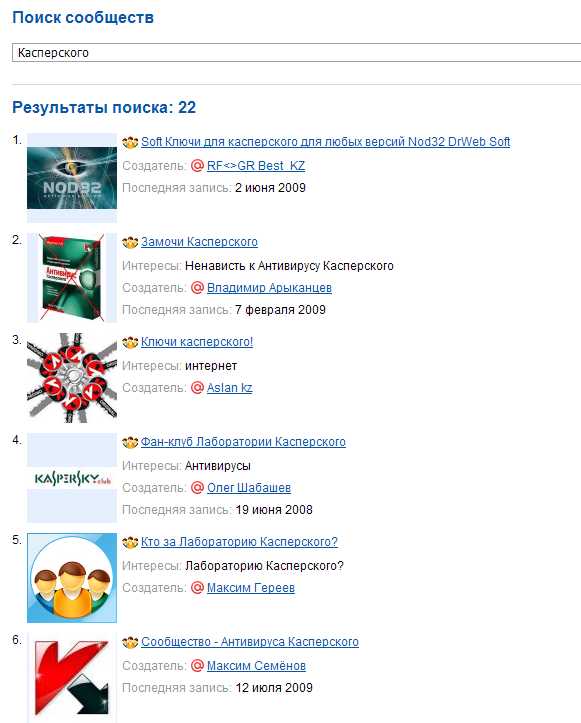Click the community search field containing Касперского

(x=296, y=53)
